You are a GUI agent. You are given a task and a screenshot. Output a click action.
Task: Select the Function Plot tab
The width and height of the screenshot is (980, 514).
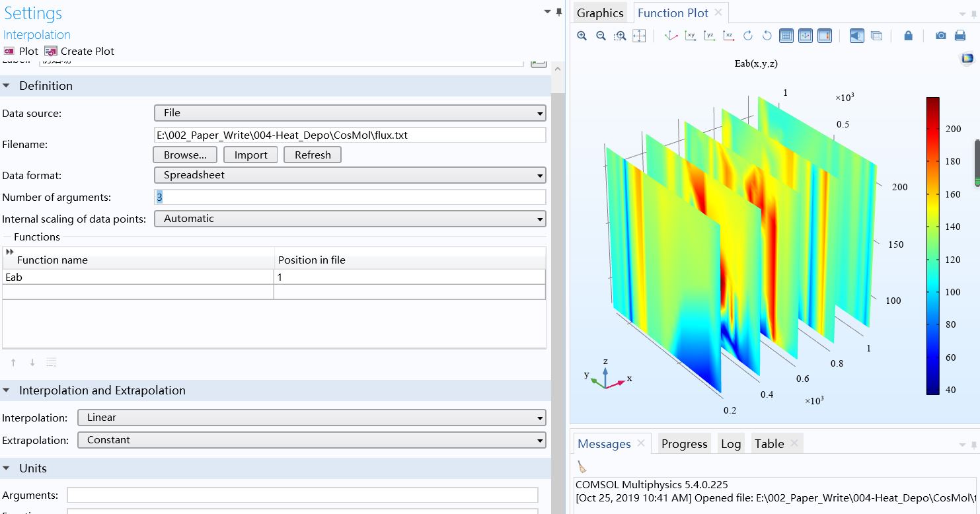click(673, 13)
